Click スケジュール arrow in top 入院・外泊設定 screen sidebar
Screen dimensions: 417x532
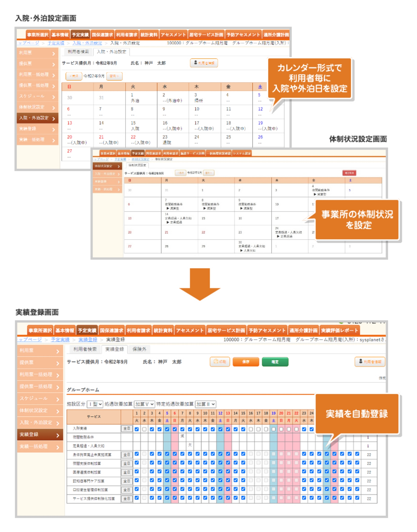(x=54, y=97)
